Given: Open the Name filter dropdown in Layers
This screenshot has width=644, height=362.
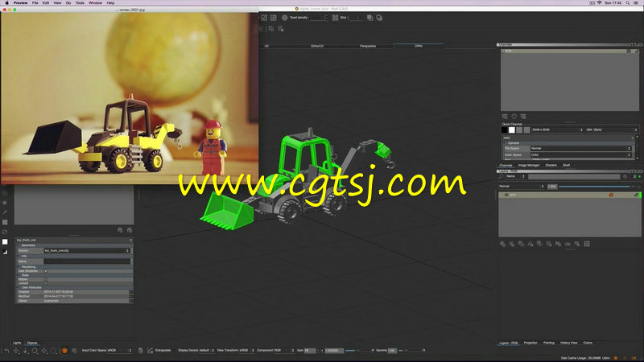Looking at the screenshot, I should (515, 176).
